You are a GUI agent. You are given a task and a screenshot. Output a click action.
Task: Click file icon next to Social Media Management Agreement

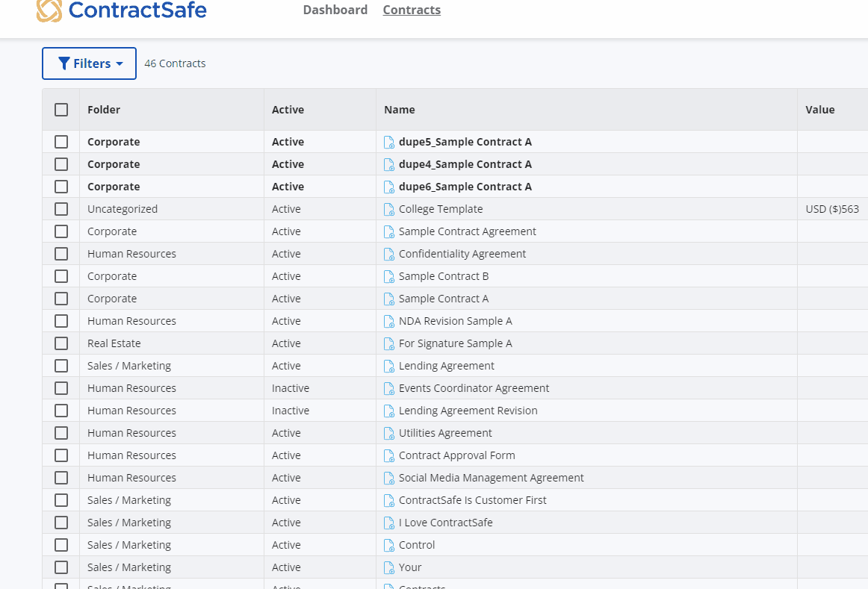pos(388,478)
